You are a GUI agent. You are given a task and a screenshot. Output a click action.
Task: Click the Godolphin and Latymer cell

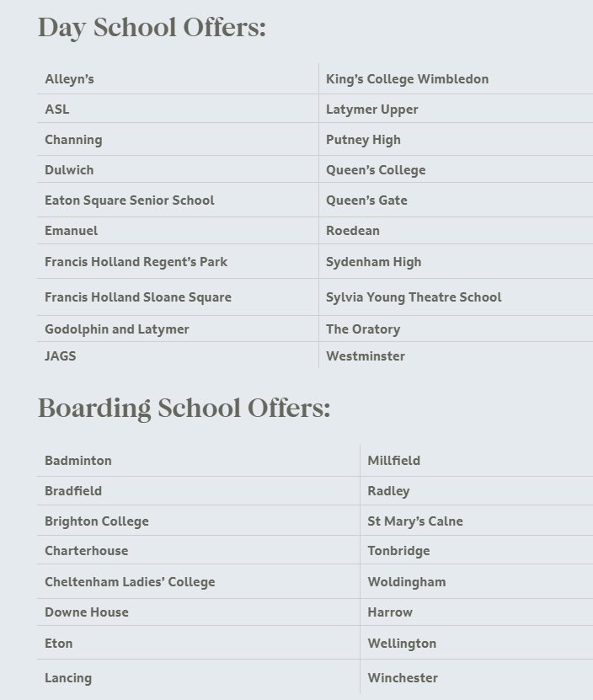116,329
